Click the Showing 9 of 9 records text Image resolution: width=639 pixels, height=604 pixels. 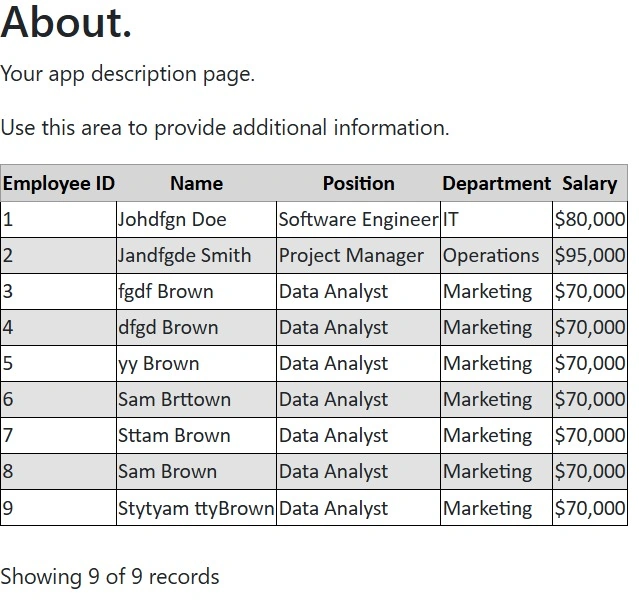110,577
